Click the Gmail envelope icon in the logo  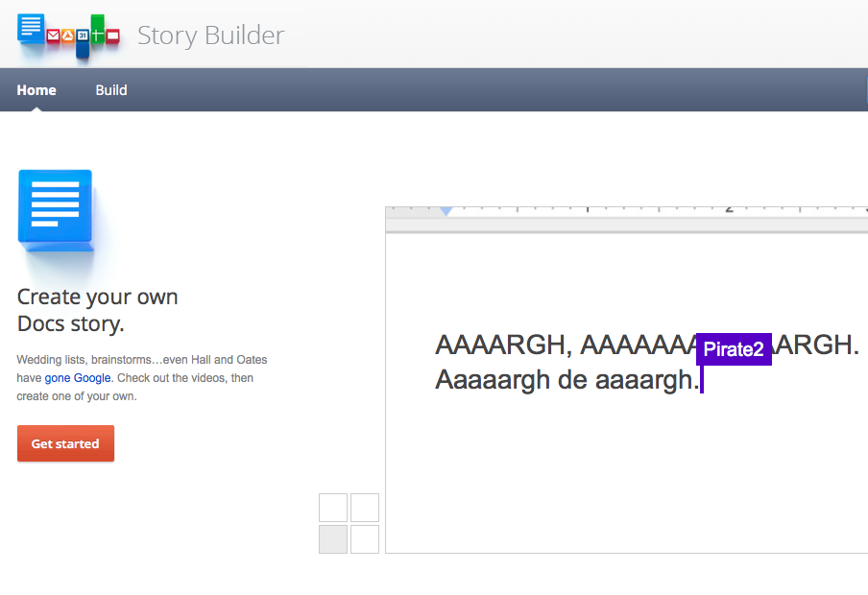tap(53, 36)
